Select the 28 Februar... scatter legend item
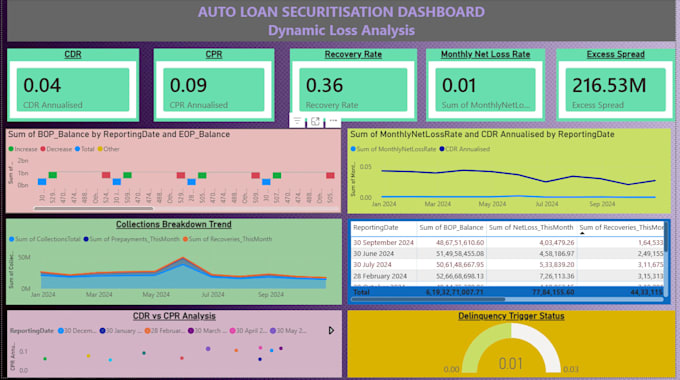680x380 pixels. tap(165, 331)
